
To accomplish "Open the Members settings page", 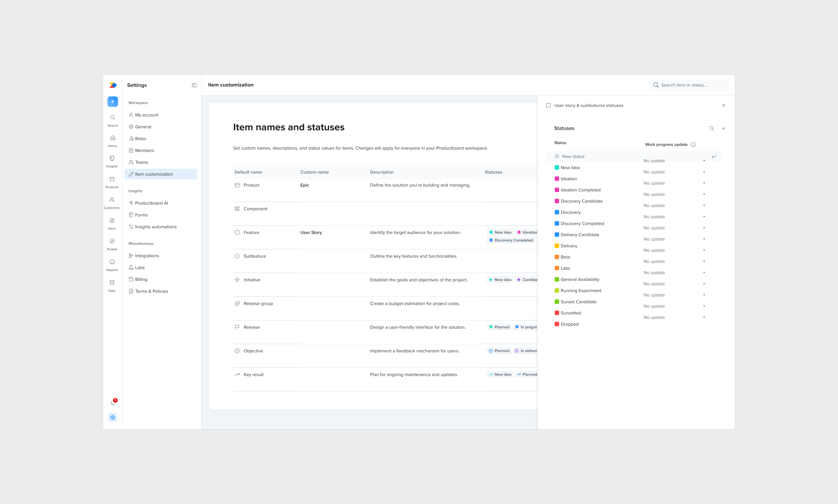I will click(144, 150).
